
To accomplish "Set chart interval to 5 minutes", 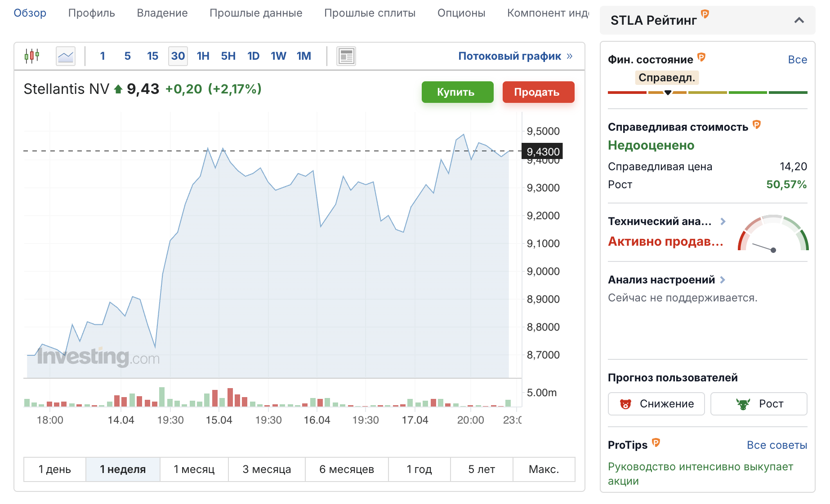I will [128, 56].
